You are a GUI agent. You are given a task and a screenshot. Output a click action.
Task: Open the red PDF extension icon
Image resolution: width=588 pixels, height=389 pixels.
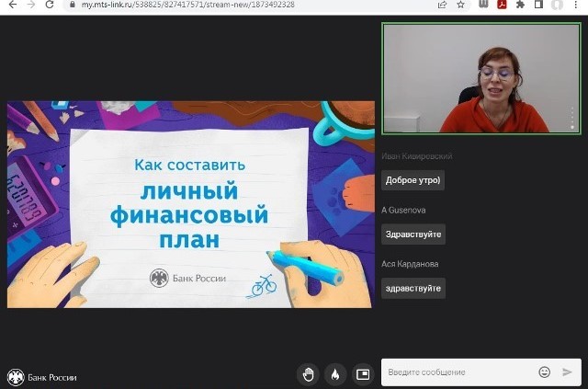point(502,4)
